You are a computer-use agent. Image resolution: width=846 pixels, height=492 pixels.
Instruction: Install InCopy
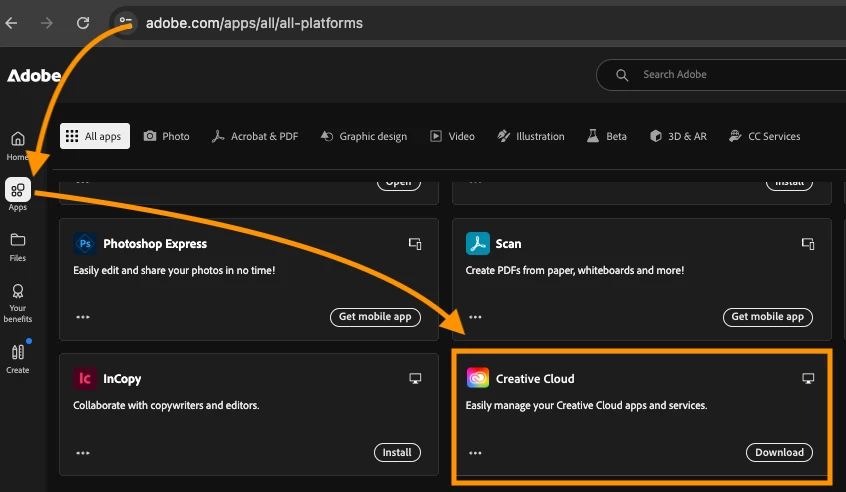(397, 452)
